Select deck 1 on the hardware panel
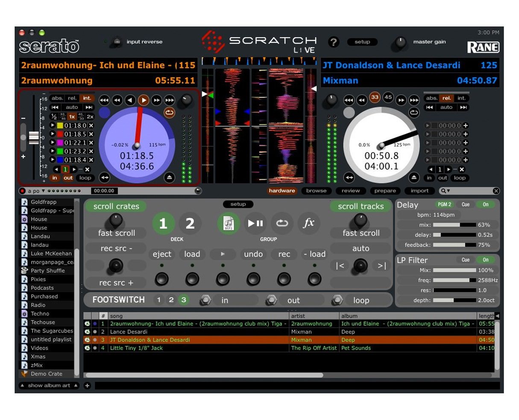The height and width of the screenshot is (420, 519). coord(163,223)
